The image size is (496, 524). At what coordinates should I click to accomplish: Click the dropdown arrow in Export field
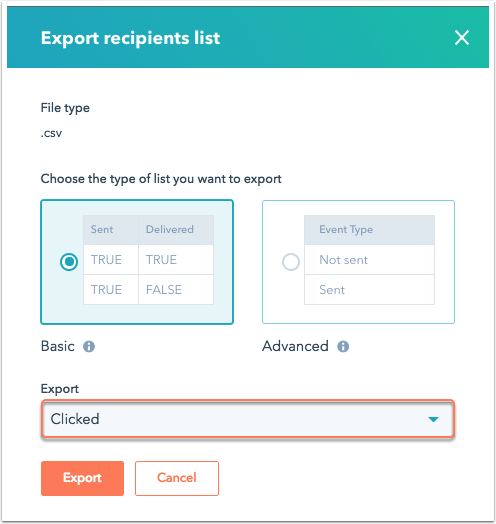pyautogui.click(x=433, y=419)
